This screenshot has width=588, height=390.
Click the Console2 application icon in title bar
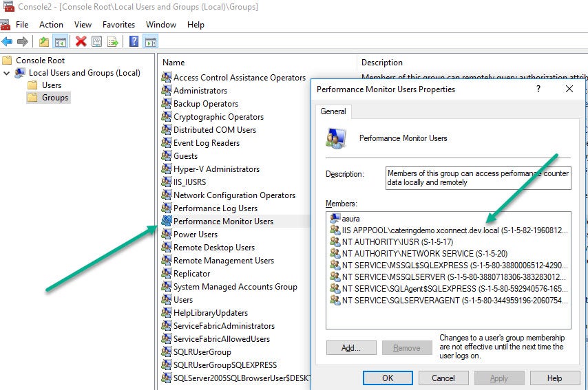point(9,6)
